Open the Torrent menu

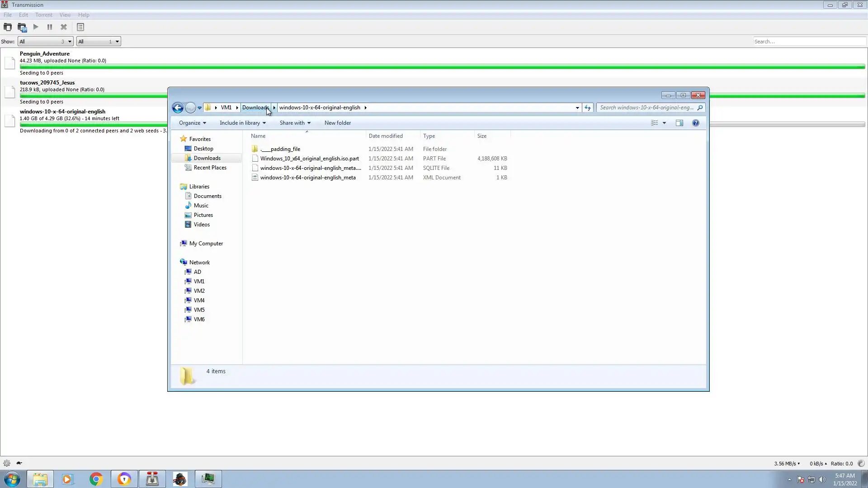pyautogui.click(x=43, y=15)
